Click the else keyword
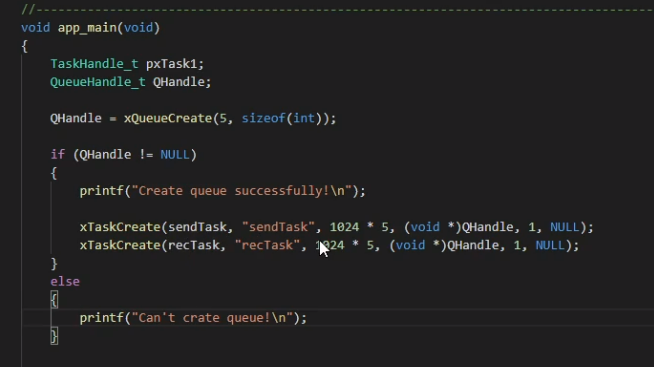This screenshot has width=654, height=367. pyautogui.click(x=65, y=282)
